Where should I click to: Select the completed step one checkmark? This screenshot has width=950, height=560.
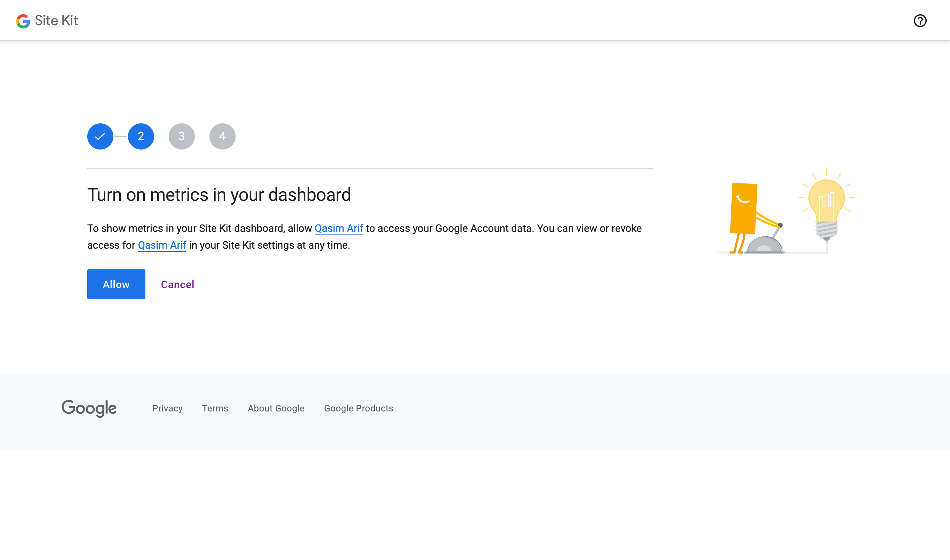pyautogui.click(x=100, y=136)
